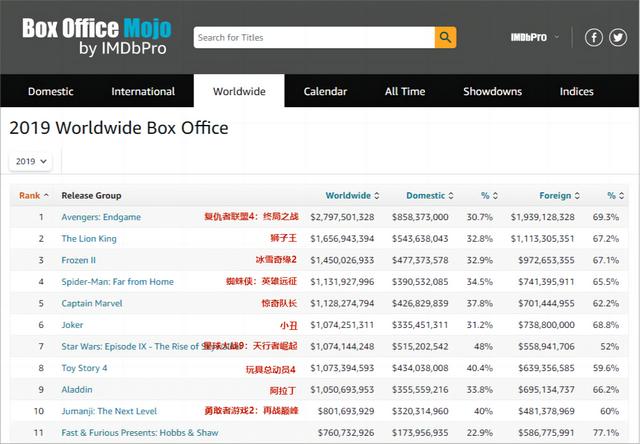The height and width of the screenshot is (444, 640).
Task: Open the 2019 year selector
Action: pos(31,161)
